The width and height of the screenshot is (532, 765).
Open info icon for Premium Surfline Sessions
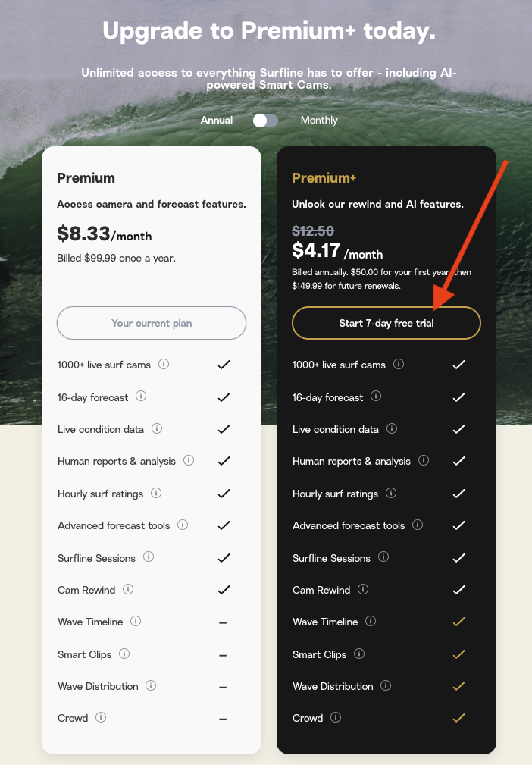click(149, 557)
